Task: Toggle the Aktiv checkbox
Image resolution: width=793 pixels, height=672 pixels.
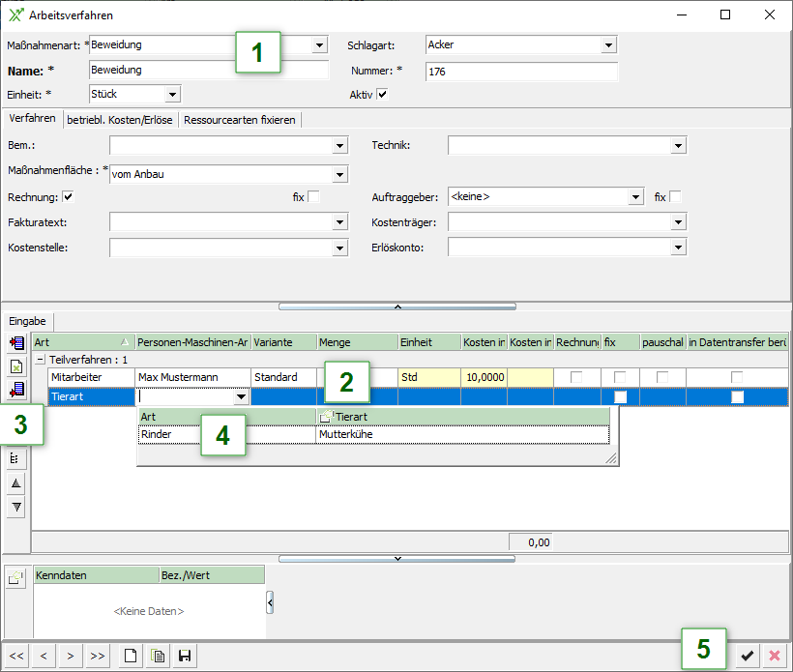Action: click(383, 95)
